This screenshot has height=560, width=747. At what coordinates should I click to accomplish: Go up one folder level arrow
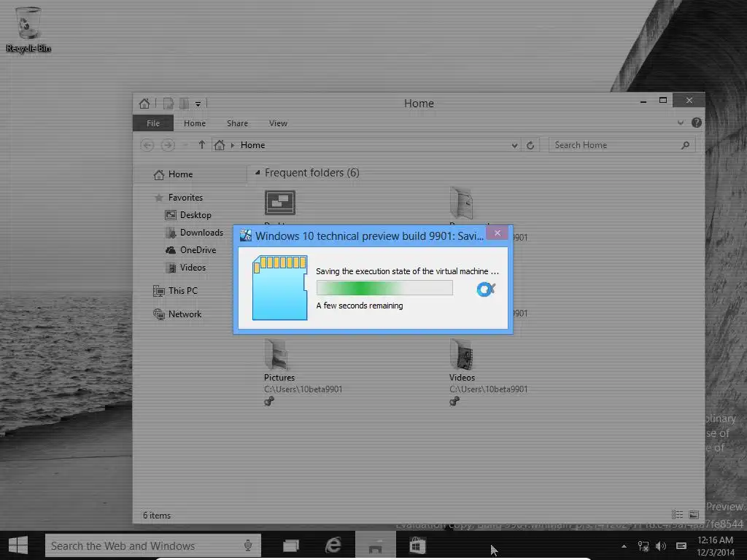pyautogui.click(x=202, y=145)
